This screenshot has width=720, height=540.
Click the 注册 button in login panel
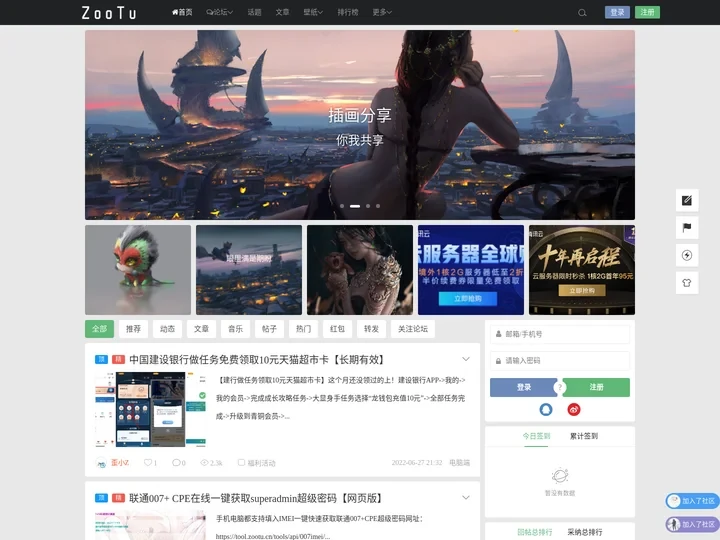pyautogui.click(x=596, y=388)
